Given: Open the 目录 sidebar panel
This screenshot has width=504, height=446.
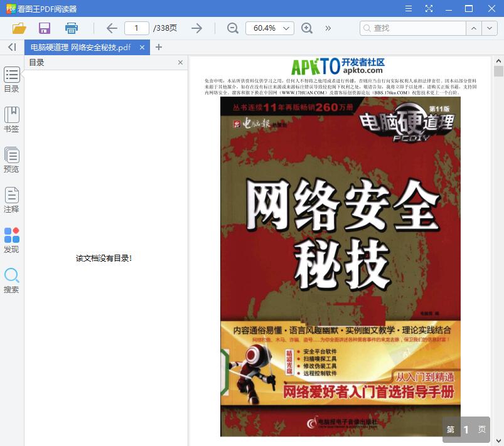Looking at the screenshot, I should (x=11, y=80).
